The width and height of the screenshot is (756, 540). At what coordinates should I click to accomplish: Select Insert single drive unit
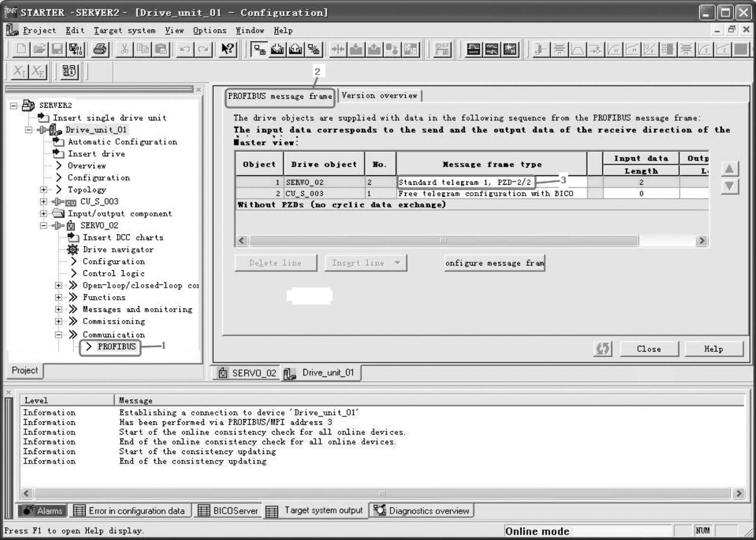pyautogui.click(x=110, y=118)
